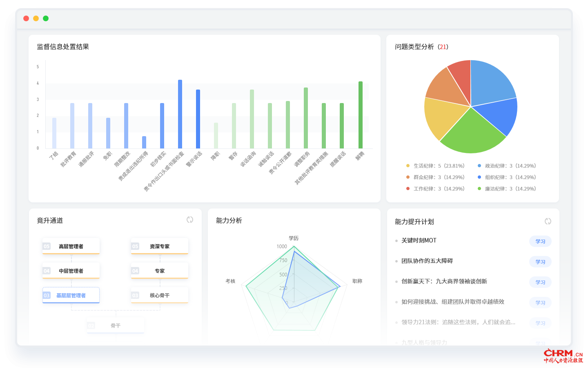Viewport: 588px width, 368px height.
Task: Click refresh icon in 竞升通道 panel
Action: coord(190,220)
